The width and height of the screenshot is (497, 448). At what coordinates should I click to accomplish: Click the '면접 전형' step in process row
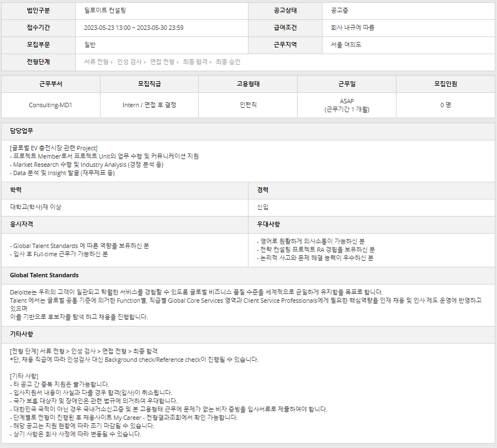pyautogui.click(x=162, y=62)
